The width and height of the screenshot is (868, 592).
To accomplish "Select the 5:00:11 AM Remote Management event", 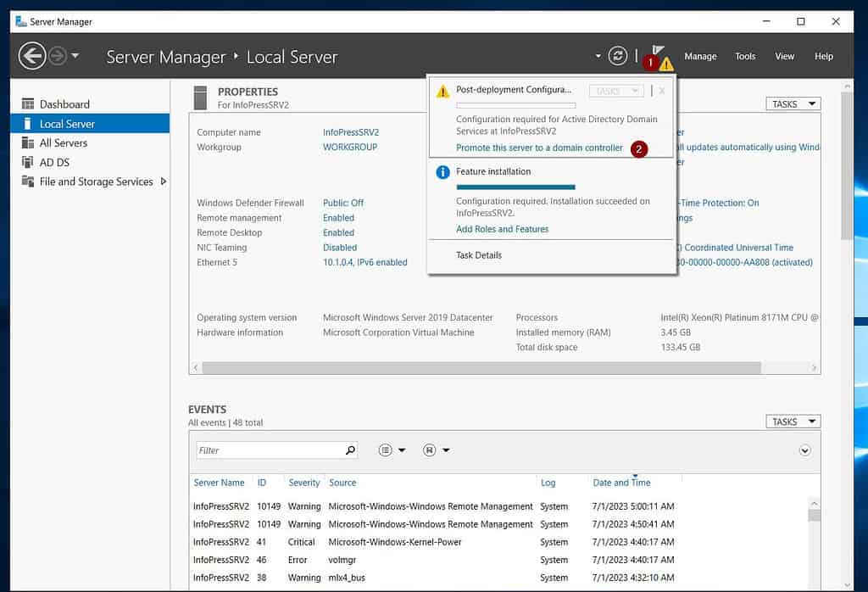I will [x=500, y=506].
